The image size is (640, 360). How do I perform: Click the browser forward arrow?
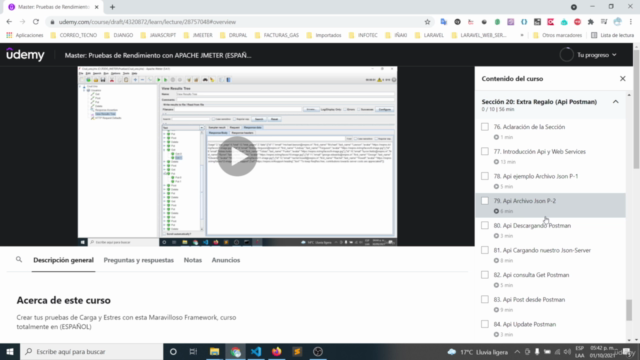(x=22, y=22)
